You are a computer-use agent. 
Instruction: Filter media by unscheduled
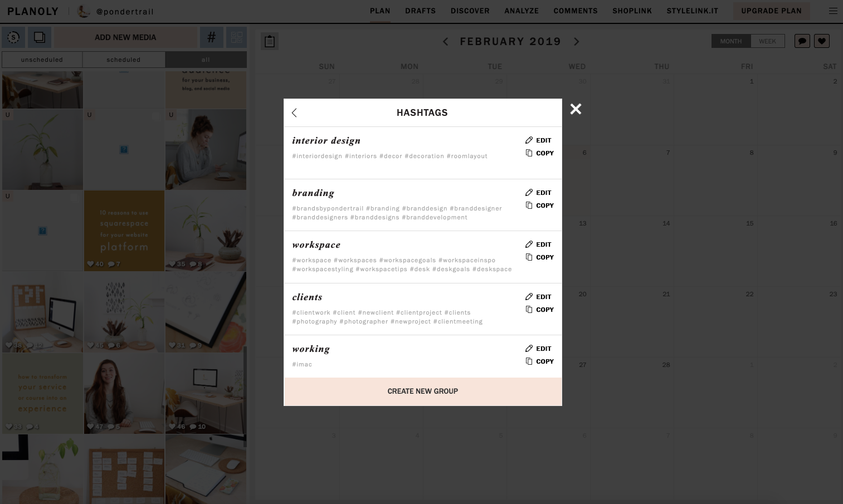point(42,60)
